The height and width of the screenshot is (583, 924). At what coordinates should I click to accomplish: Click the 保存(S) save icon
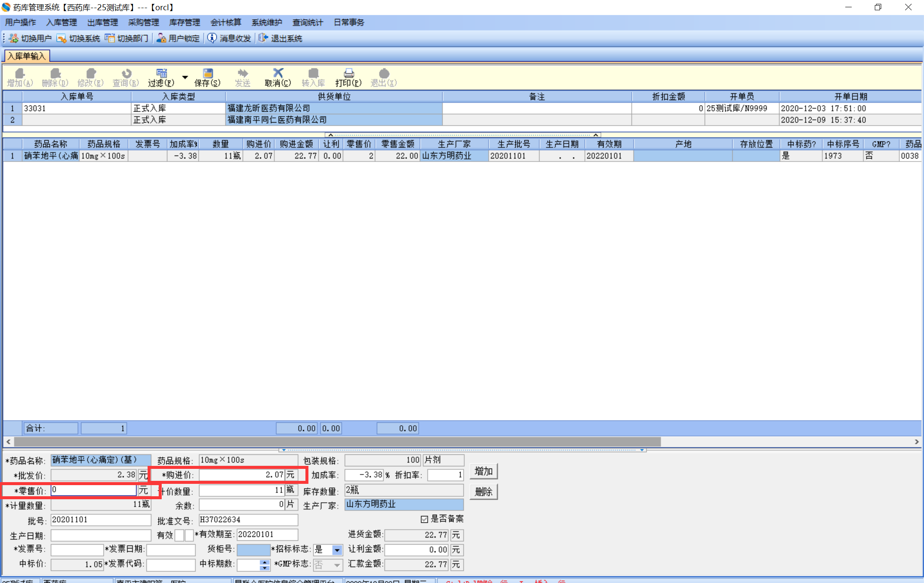(x=208, y=74)
